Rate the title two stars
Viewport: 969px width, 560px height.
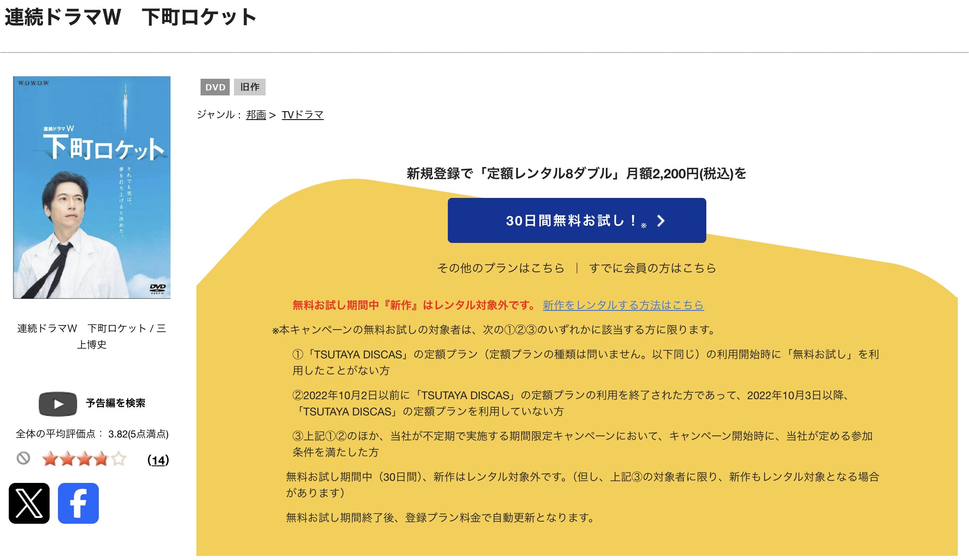tap(67, 459)
